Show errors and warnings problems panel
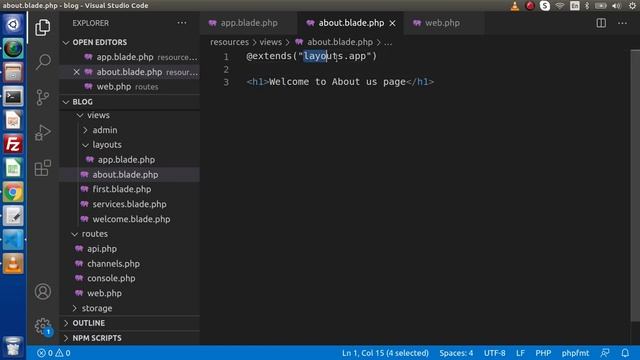Image resolution: width=640 pixels, height=360 pixels. click(53, 353)
